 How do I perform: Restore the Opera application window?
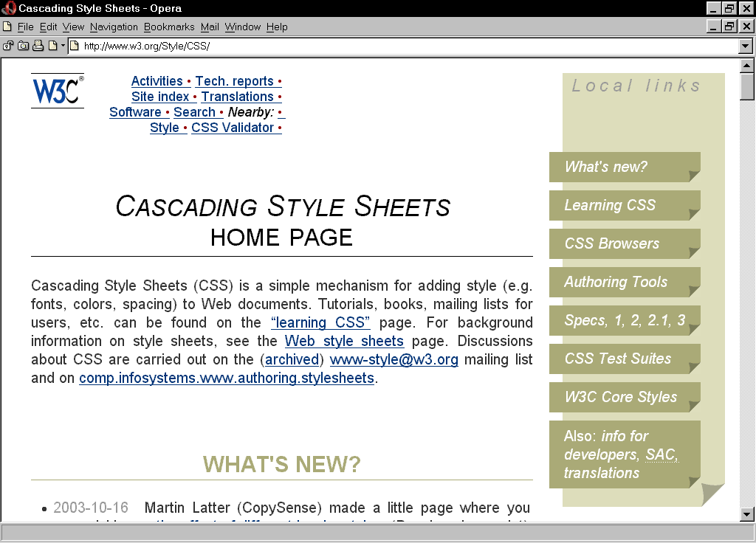tap(729, 8)
